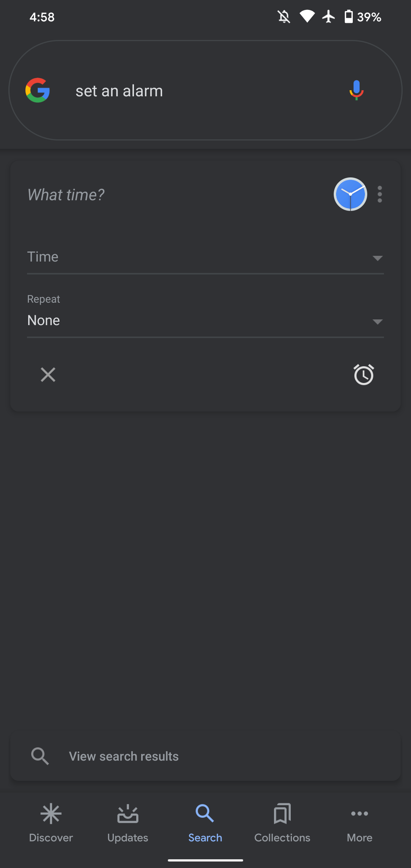Expand the Time dropdown
The image size is (411, 868).
(205, 258)
